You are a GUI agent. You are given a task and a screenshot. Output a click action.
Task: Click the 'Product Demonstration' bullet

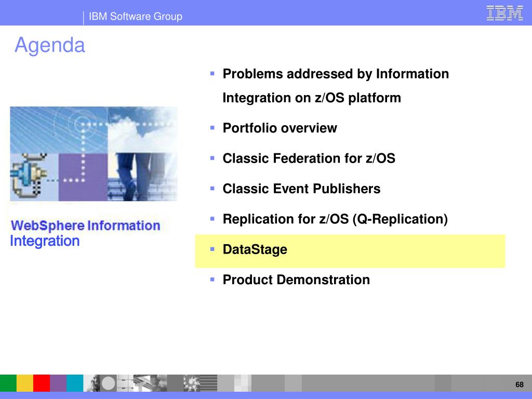click(296, 280)
